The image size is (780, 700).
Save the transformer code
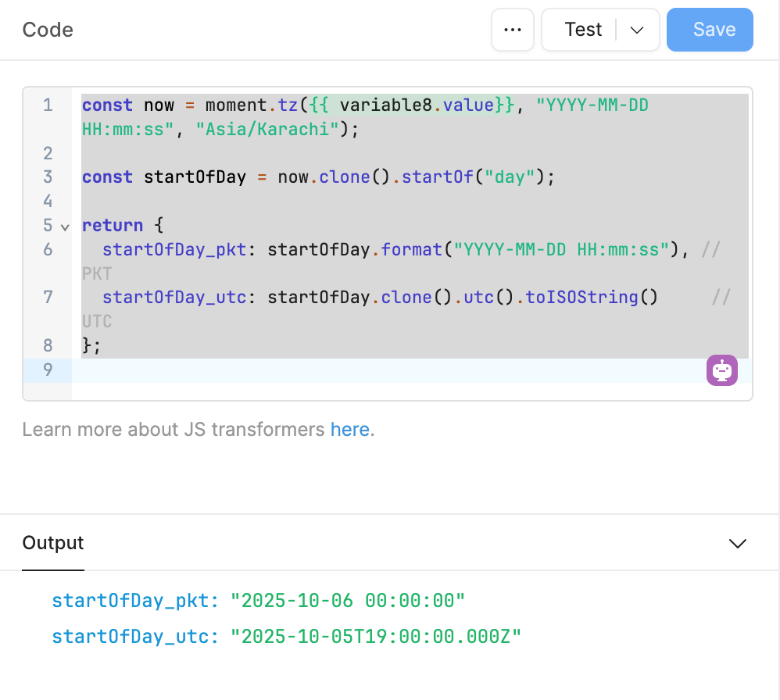tap(710, 30)
